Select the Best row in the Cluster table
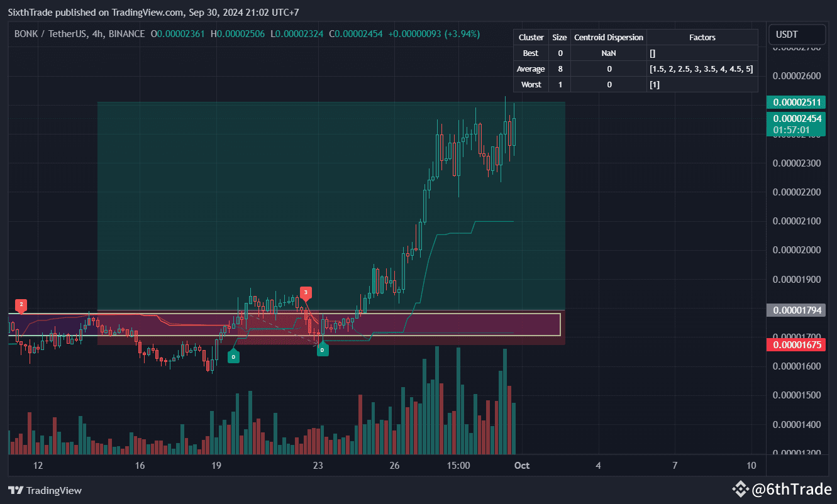Viewport: 837px width, 504px height. point(531,53)
